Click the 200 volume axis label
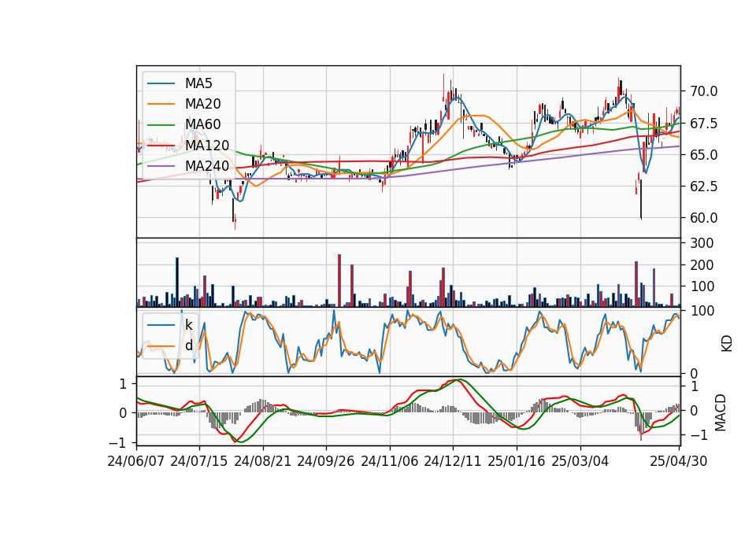The image size is (756, 543). coord(702,265)
